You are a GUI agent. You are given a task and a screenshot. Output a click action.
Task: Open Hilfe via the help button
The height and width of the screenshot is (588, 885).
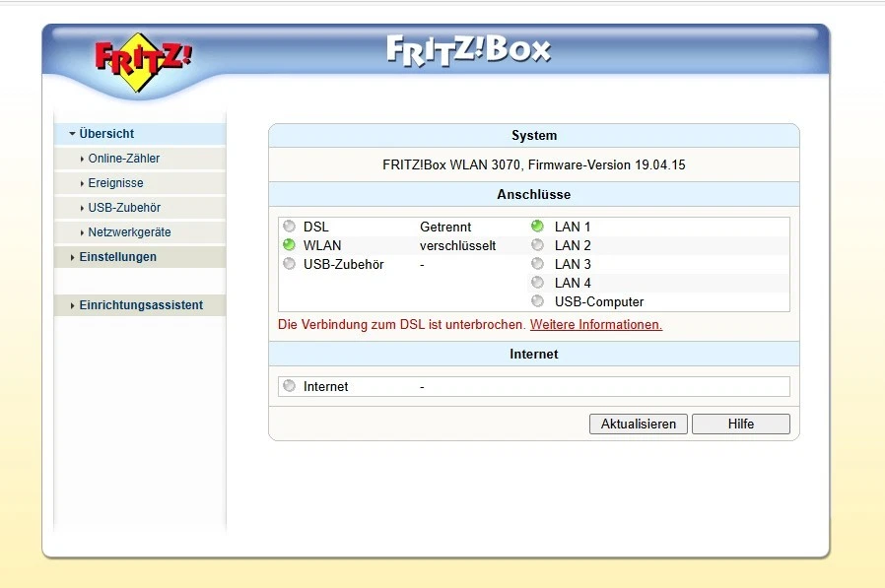click(740, 424)
